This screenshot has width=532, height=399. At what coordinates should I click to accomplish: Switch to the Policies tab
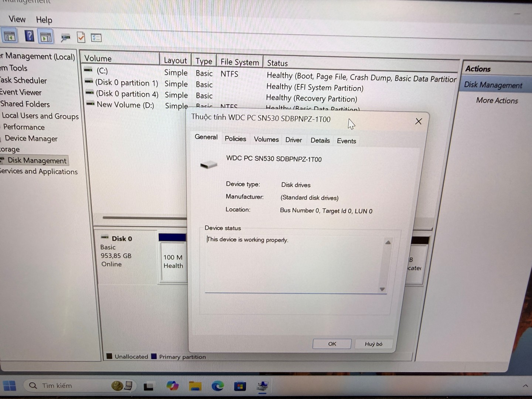pyautogui.click(x=235, y=139)
